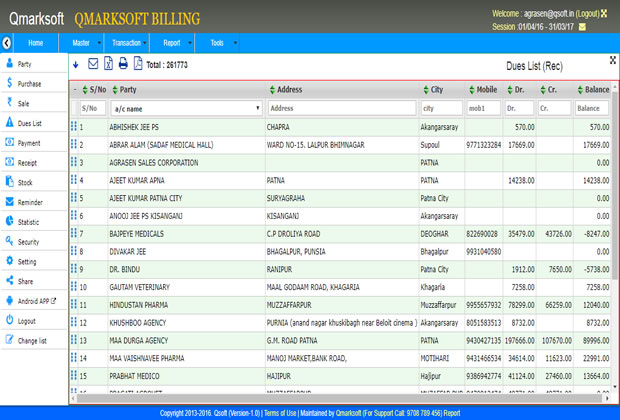Focus the Cr. filter field
620x420 pixels.
[554, 108]
